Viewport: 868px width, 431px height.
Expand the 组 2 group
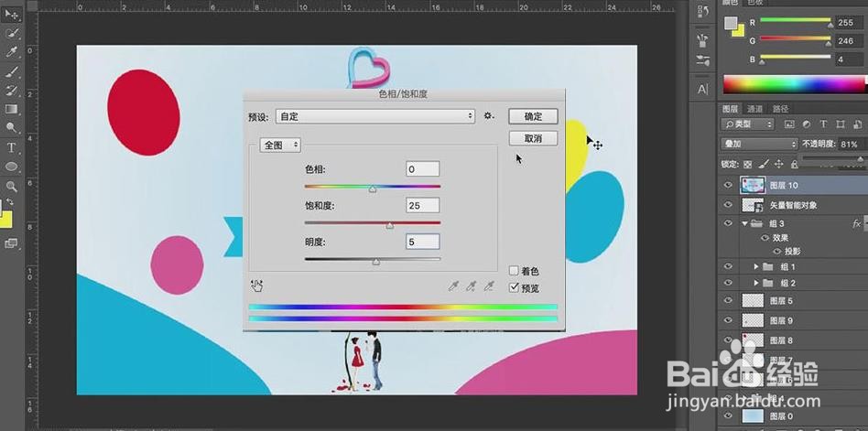click(755, 283)
